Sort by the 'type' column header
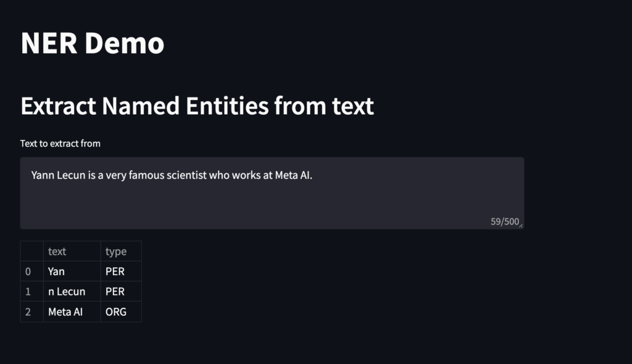This screenshot has width=632, height=364. 116,251
